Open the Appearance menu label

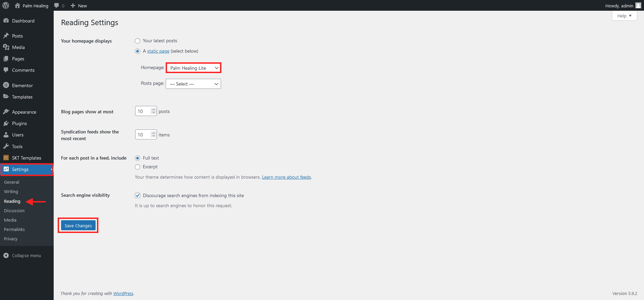[x=24, y=112]
